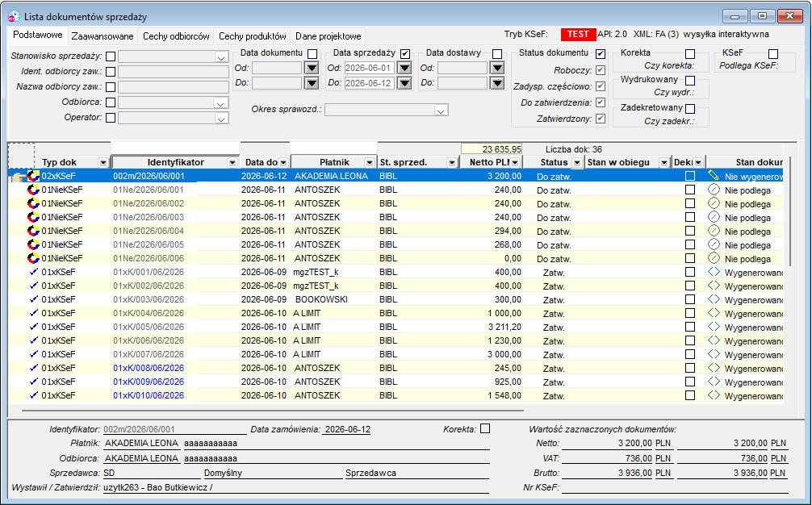Open the Cechy produktów tab

252,36
